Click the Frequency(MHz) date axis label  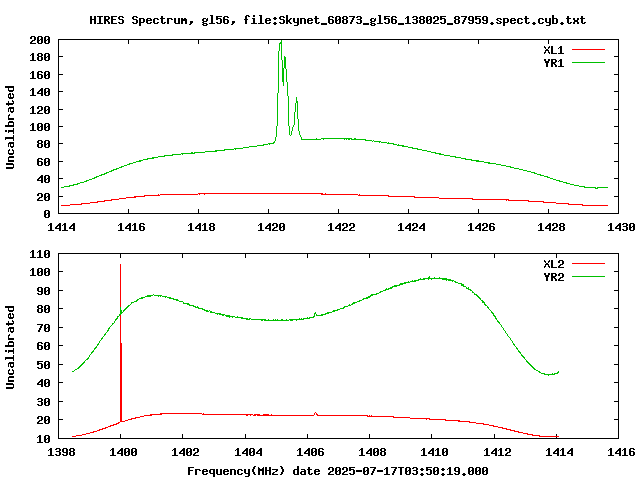click(x=338, y=471)
